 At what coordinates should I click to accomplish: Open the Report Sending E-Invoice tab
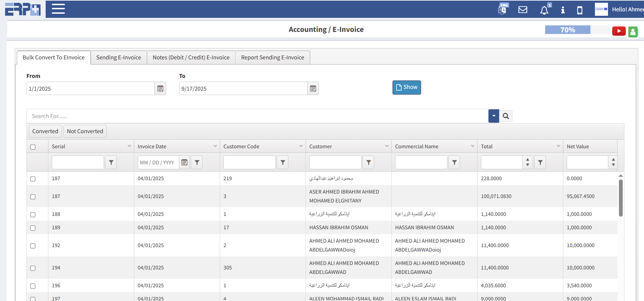pyautogui.click(x=273, y=57)
